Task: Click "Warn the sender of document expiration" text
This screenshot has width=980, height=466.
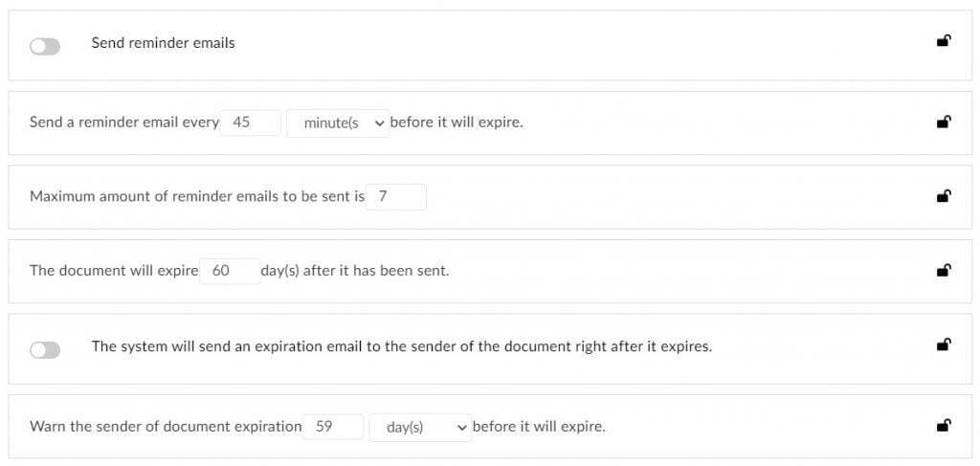Action: tap(166, 427)
